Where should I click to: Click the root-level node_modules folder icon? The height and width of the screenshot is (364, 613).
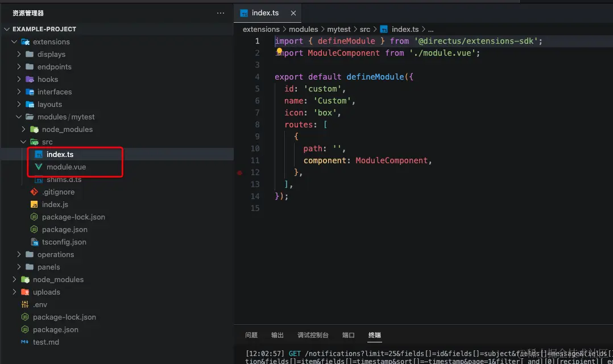click(26, 280)
